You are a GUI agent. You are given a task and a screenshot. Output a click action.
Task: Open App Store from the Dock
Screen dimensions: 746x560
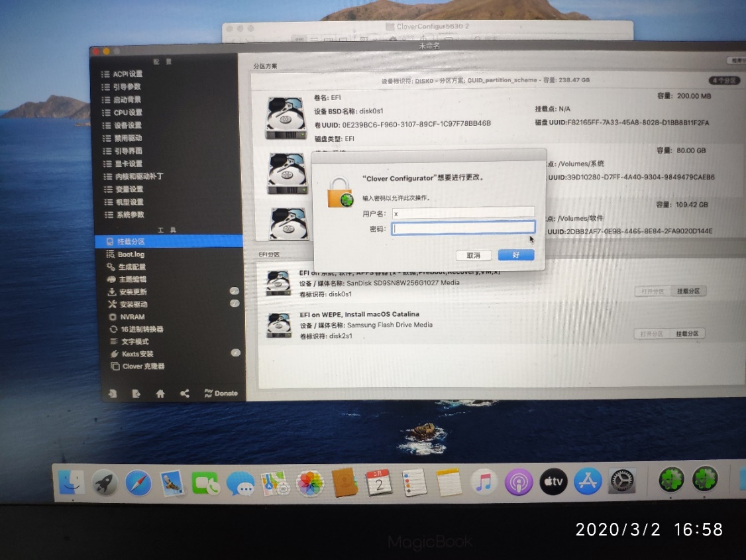pos(588,481)
